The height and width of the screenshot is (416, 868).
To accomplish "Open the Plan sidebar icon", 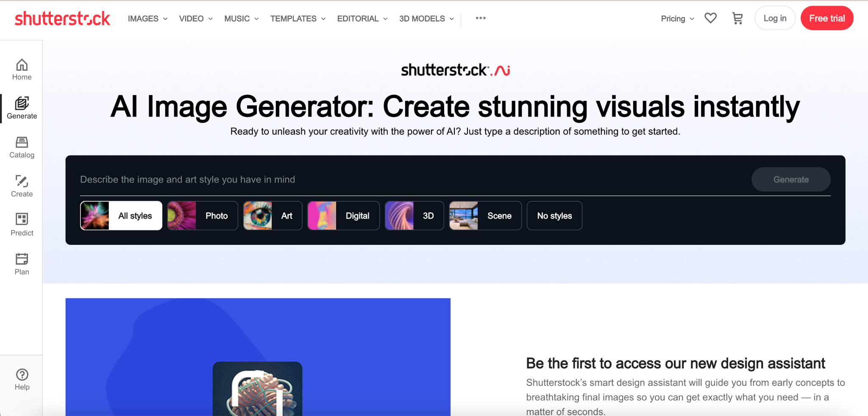I will 22,264.
